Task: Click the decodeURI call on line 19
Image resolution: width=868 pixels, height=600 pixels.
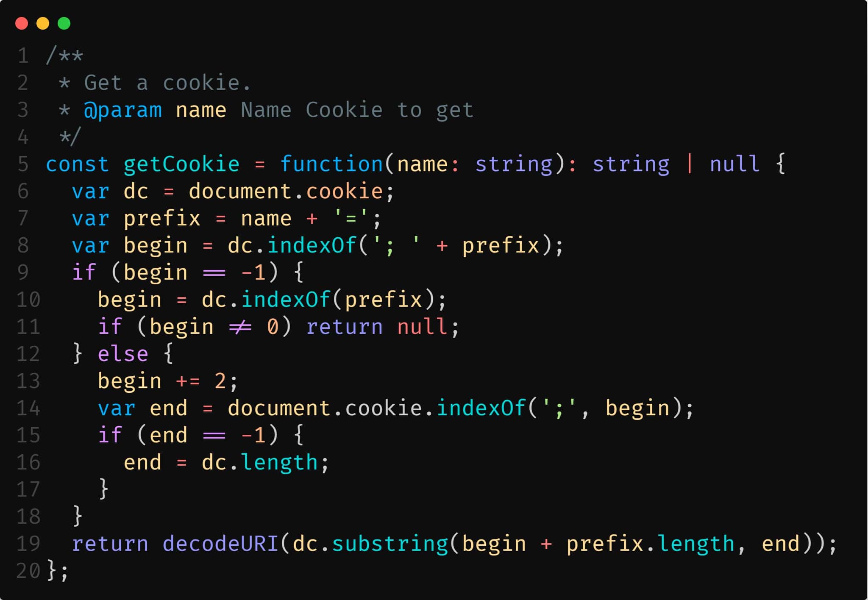Action: click(x=220, y=543)
